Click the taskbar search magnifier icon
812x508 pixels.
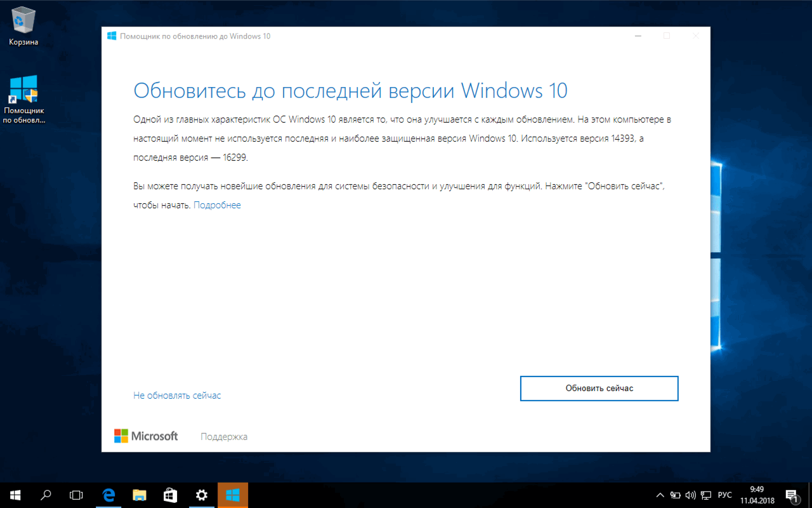tap(46, 495)
